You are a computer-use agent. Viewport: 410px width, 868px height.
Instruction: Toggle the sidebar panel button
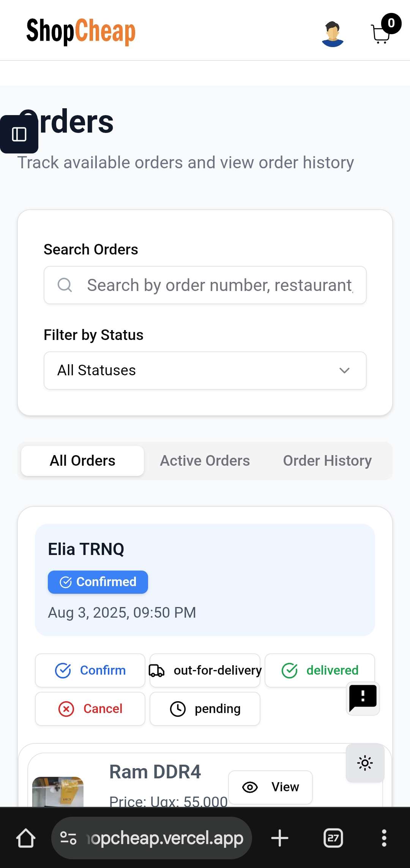click(19, 134)
